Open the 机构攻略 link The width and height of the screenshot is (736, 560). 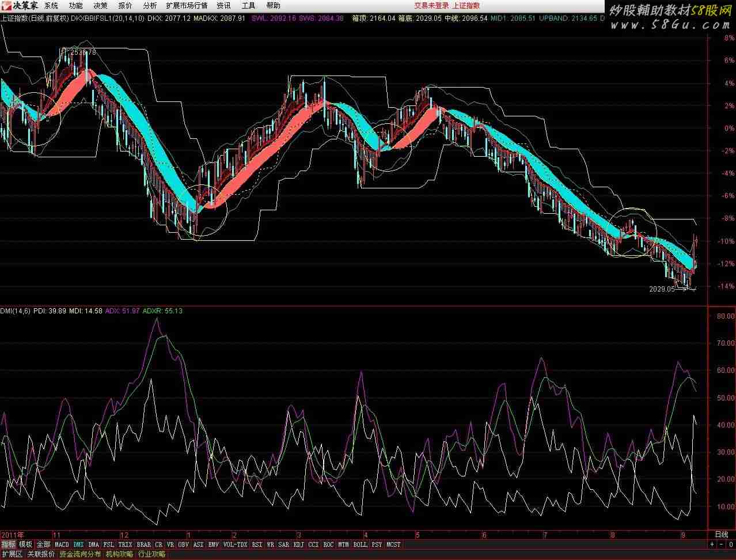tap(119, 554)
